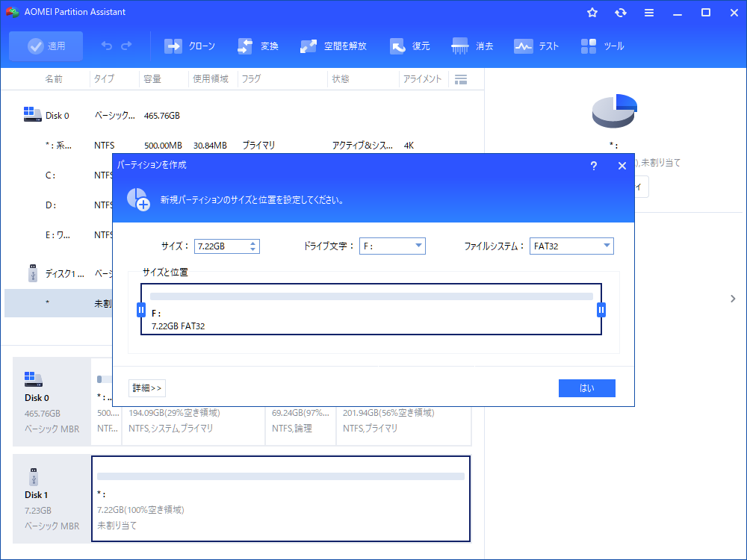Image resolution: width=747 pixels, height=560 pixels.
Task: Open the 消去 (Wipe) menu
Action: (472, 46)
